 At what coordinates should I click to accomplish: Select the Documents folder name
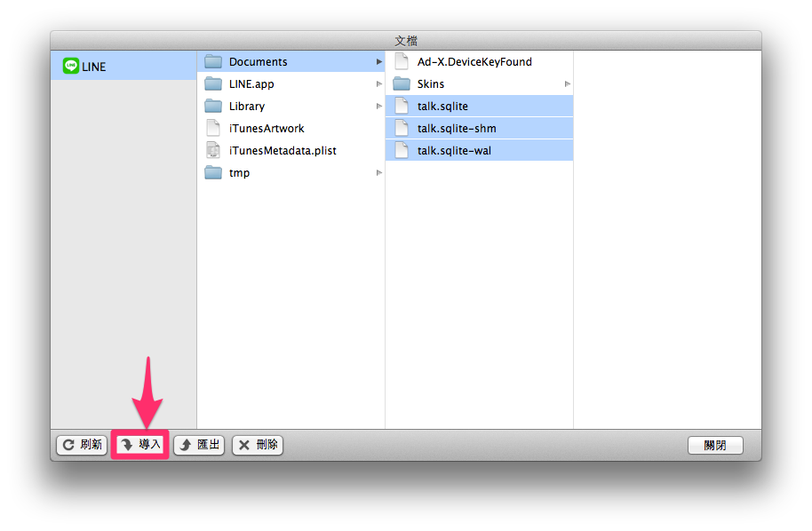pyautogui.click(x=258, y=62)
